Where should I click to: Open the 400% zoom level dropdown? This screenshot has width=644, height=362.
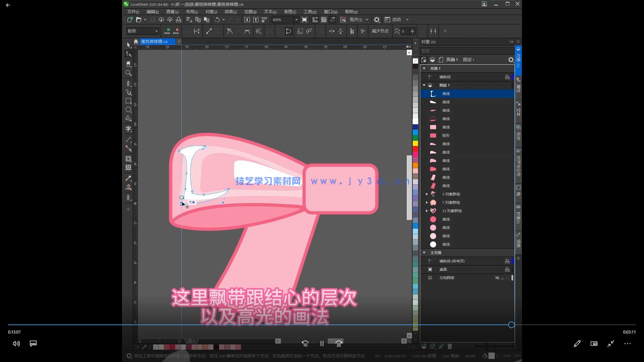click(x=297, y=19)
